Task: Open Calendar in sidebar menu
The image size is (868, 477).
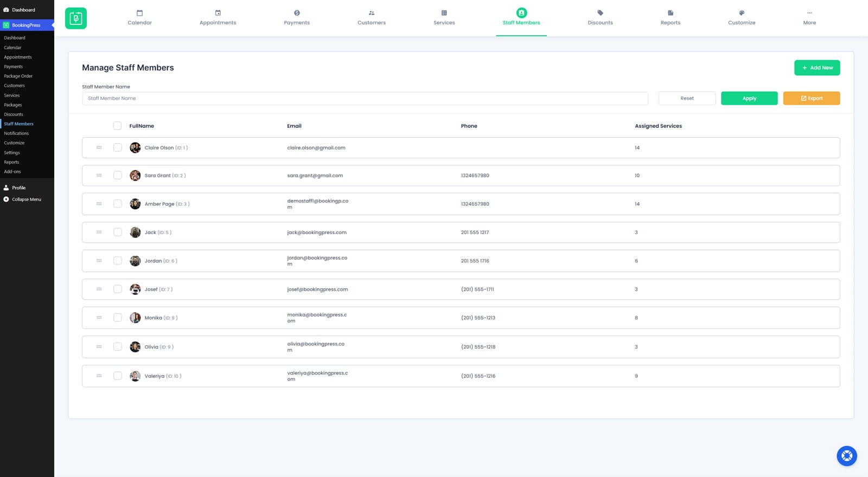Action: point(12,48)
